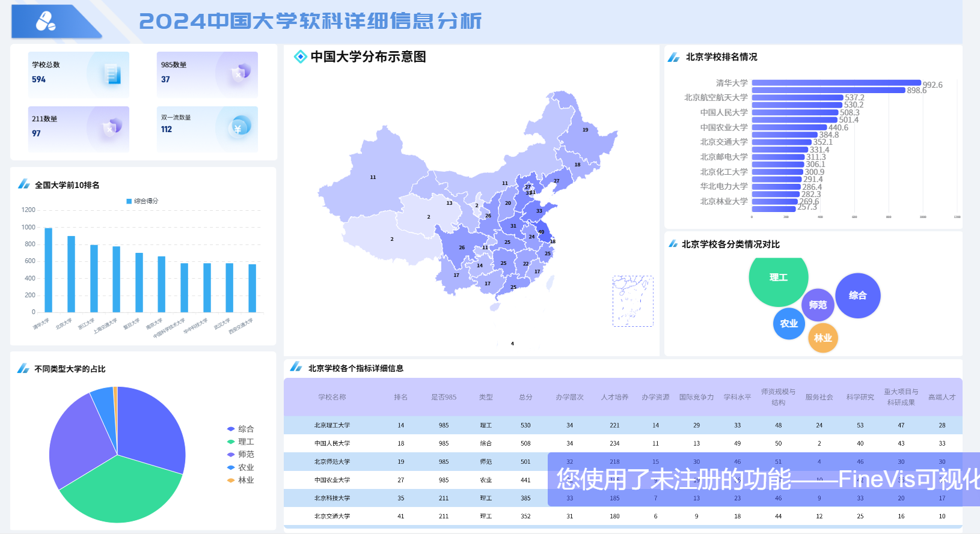Screen dimensions: 980x534
Task: Click the diamond icon beside 中国大学分布示意图
Action: pyautogui.click(x=300, y=57)
